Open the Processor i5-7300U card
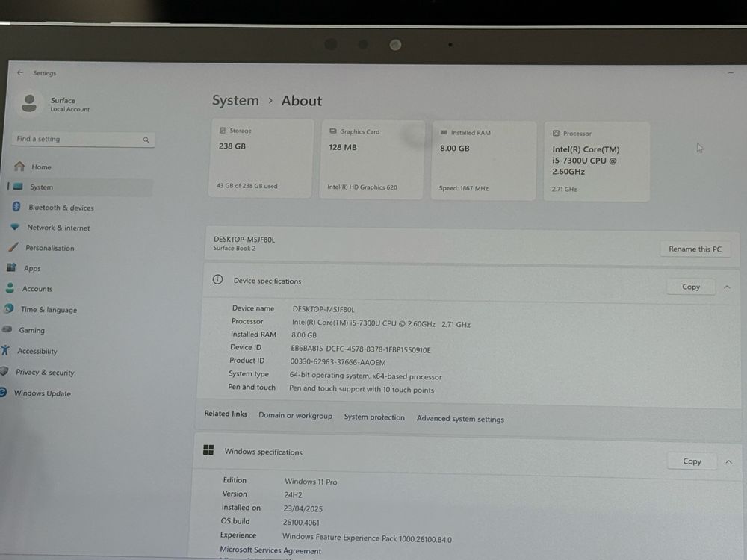Screen dimensions: 747x560 pos(596,161)
